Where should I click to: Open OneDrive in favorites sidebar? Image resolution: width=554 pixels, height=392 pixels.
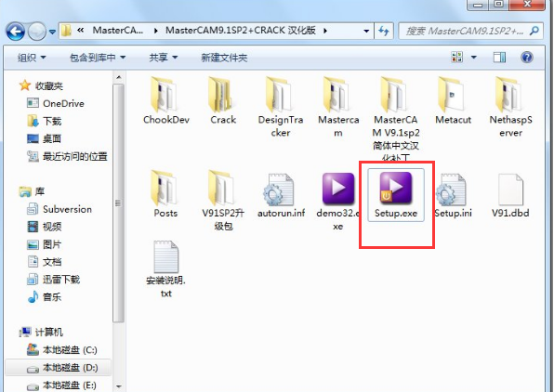tap(56, 103)
